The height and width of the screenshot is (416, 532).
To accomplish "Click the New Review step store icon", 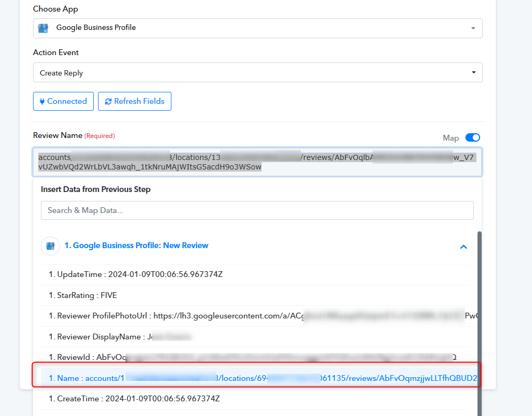I will [x=50, y=246].
